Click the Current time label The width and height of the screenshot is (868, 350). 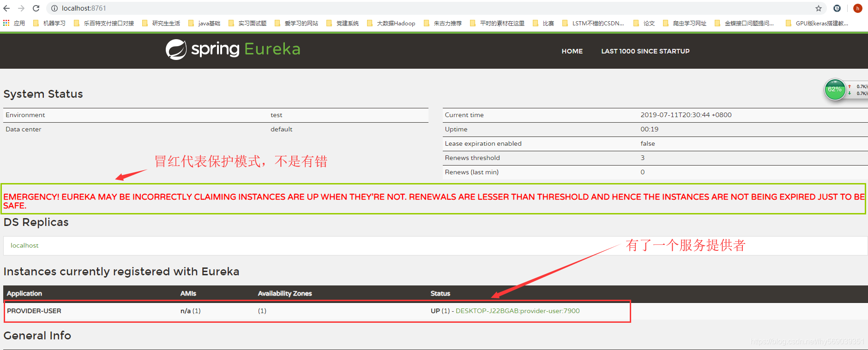click(464, 115)
